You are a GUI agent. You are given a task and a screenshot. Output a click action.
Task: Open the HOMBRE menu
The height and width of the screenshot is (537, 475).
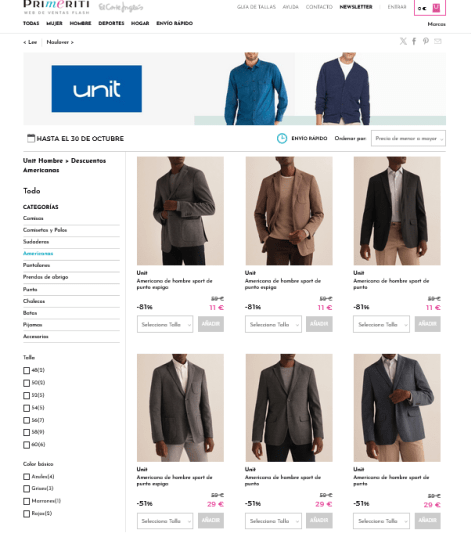pos(81,23)
